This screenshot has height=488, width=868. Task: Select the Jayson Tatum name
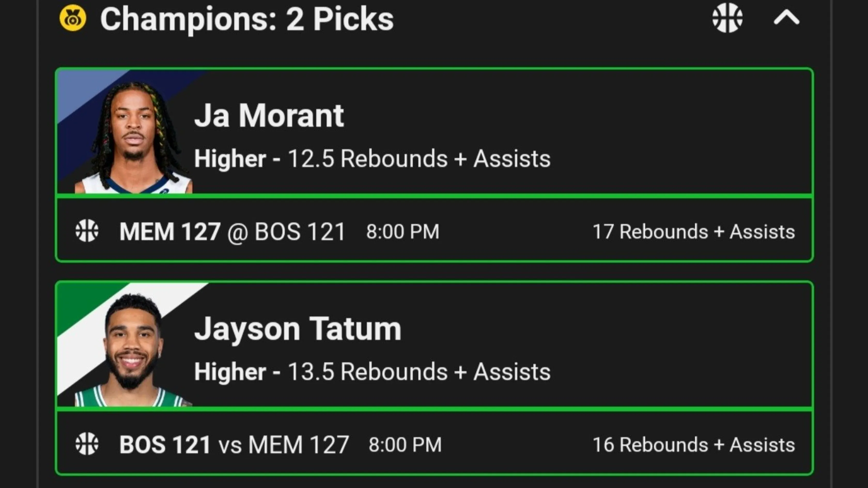(x=298, y=329)
